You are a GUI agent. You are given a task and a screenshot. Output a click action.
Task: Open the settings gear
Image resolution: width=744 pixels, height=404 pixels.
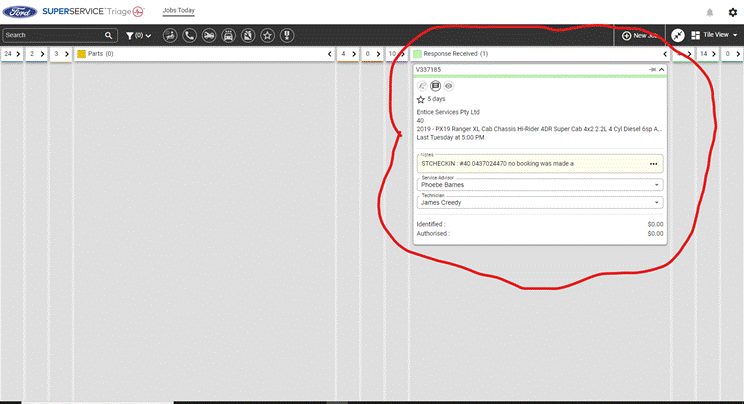[733, 12]
